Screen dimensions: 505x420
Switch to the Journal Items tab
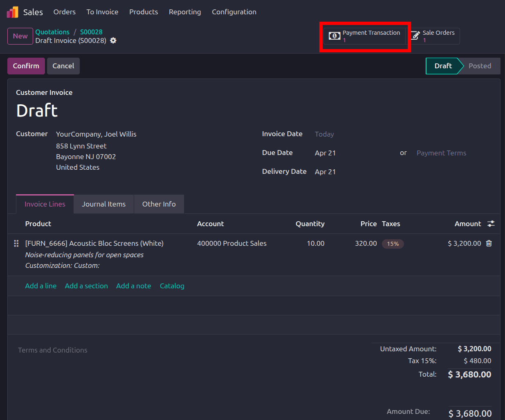pos(103,204)
